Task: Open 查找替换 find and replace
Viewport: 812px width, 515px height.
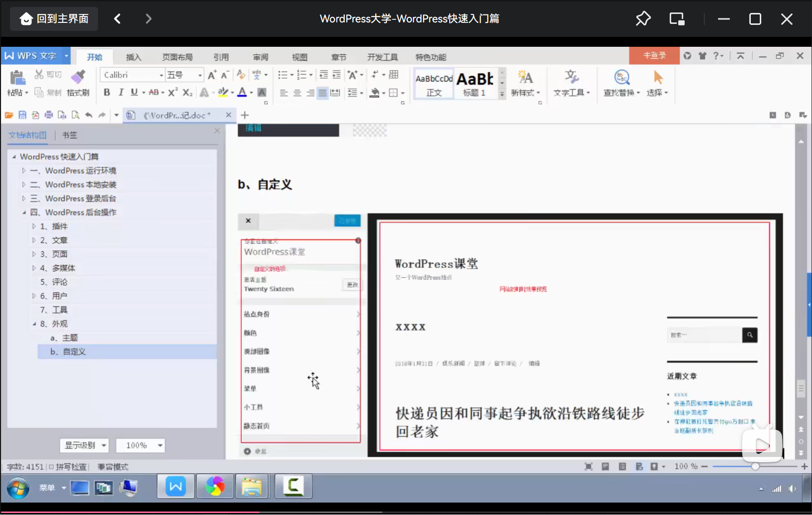Action: pos(621,83)
